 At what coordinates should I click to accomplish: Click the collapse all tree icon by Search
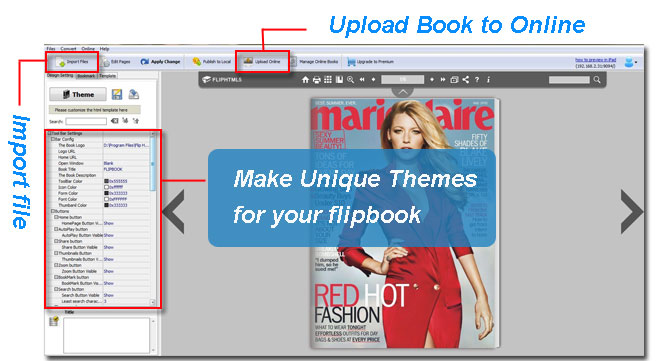coord(136,121)
